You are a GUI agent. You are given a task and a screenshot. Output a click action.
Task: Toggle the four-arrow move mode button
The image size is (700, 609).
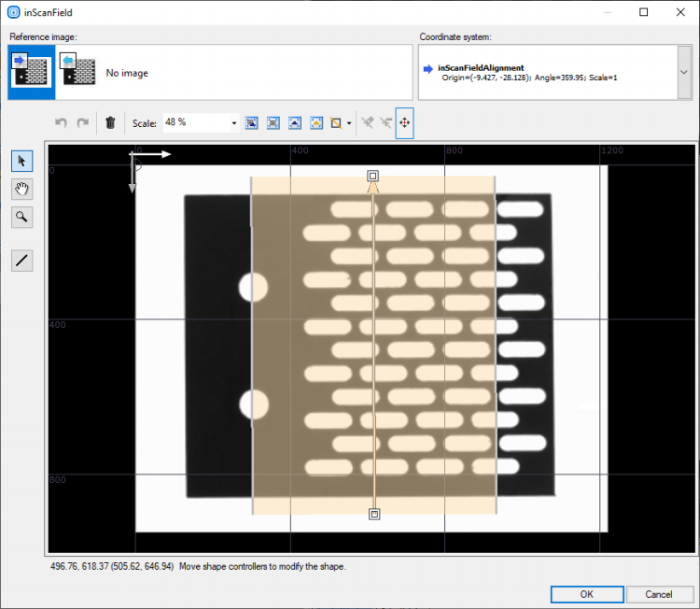pos(405,122)
